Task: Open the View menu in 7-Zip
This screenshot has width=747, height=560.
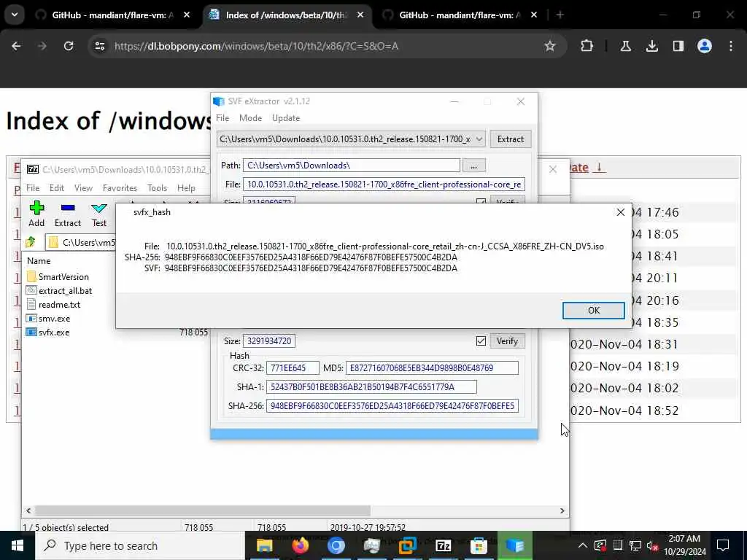Action: coord(83,188)
